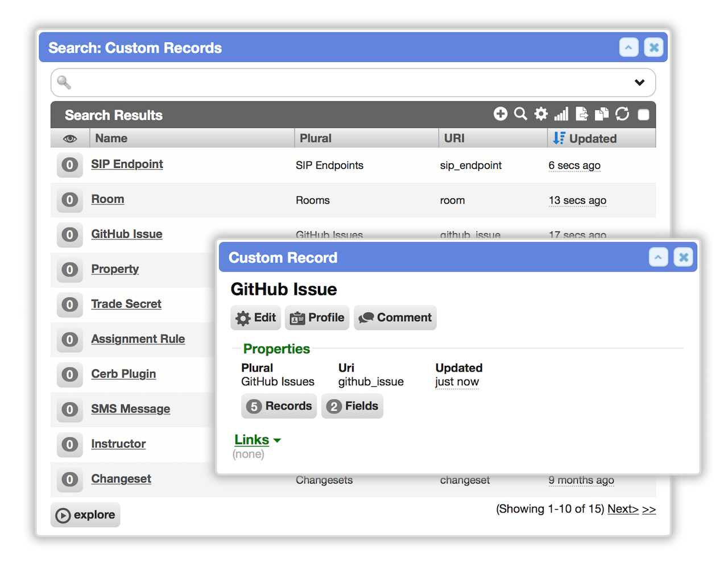
Task: Toggle the watchers eye column header
Action: pyautogui.click(x=70, y=138)
